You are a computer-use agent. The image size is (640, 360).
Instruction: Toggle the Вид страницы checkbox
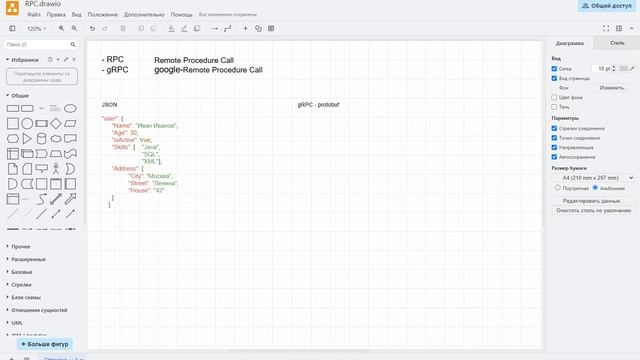554,78
